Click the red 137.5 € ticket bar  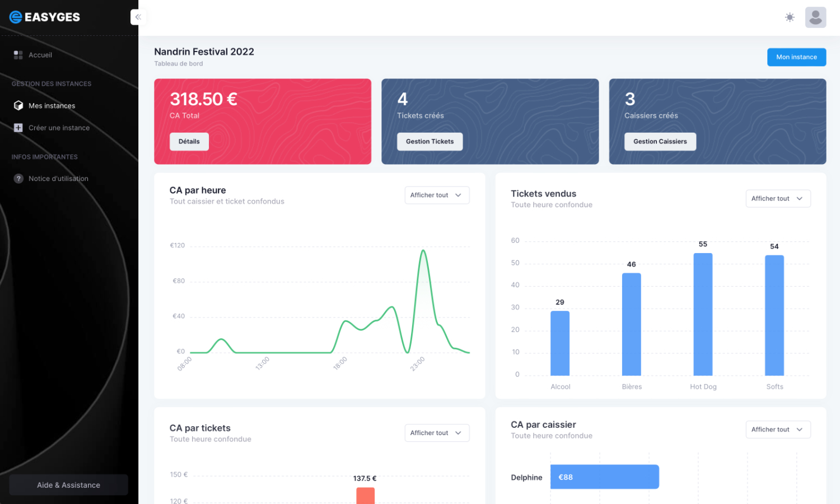[x=365, y=496]
